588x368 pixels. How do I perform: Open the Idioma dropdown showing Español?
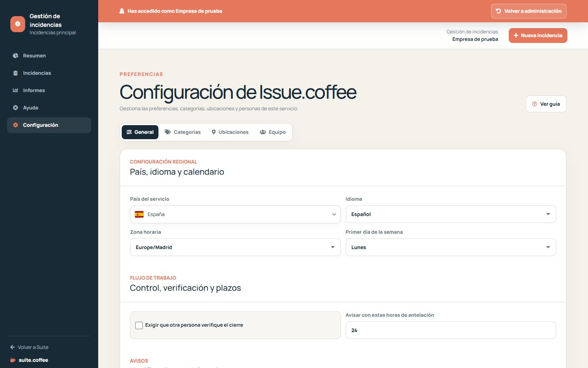pos(451,214)
